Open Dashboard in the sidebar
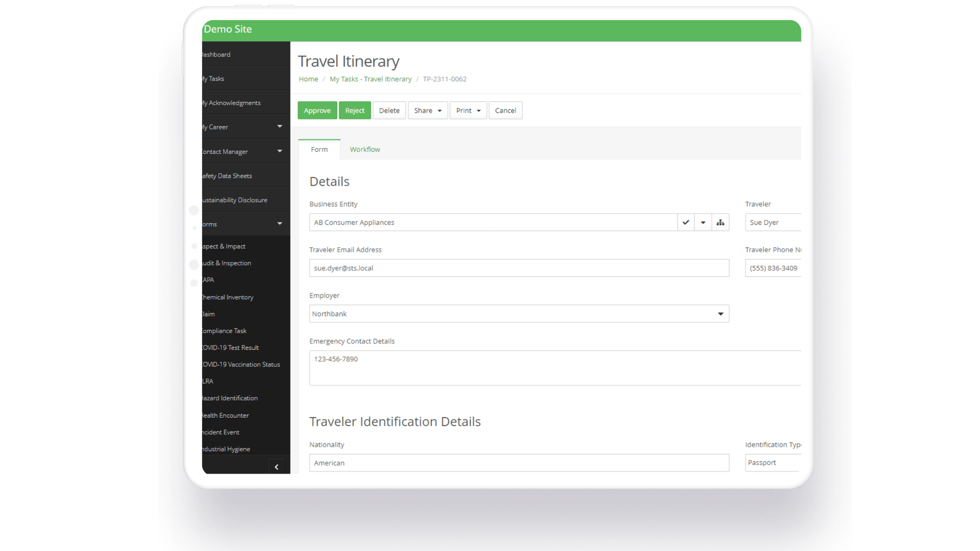 click(x=246, y=54)
